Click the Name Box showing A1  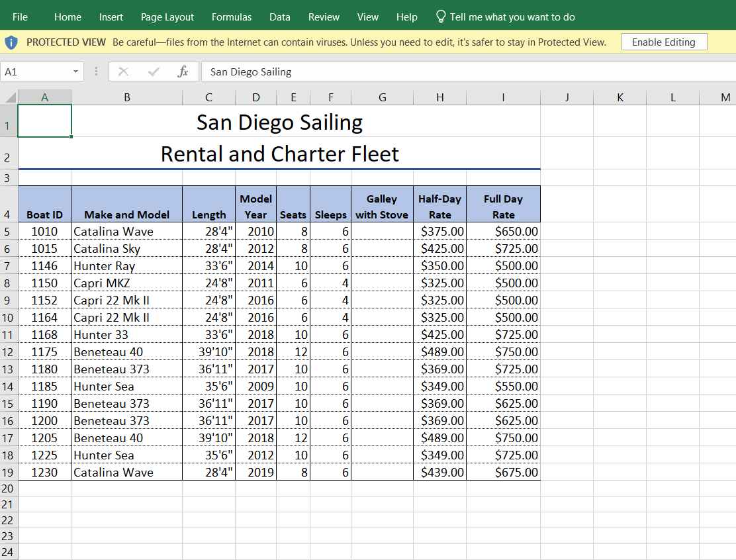pos(42,71)
